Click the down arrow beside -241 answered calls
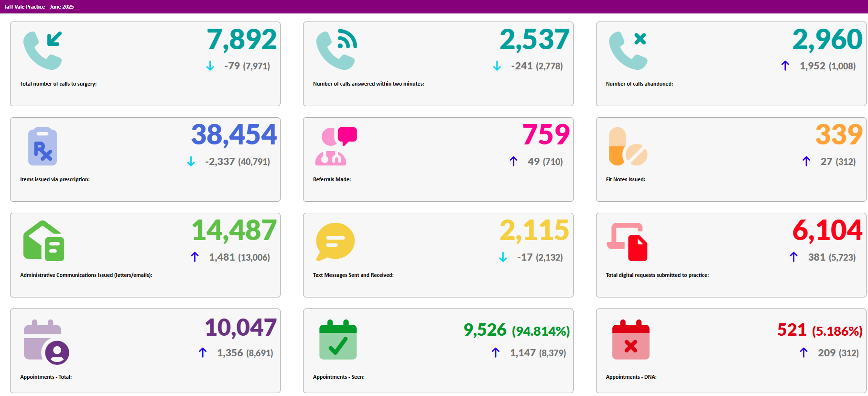Image resolution: width=868 pixels, height=396 pixels. tap(497, 66)
